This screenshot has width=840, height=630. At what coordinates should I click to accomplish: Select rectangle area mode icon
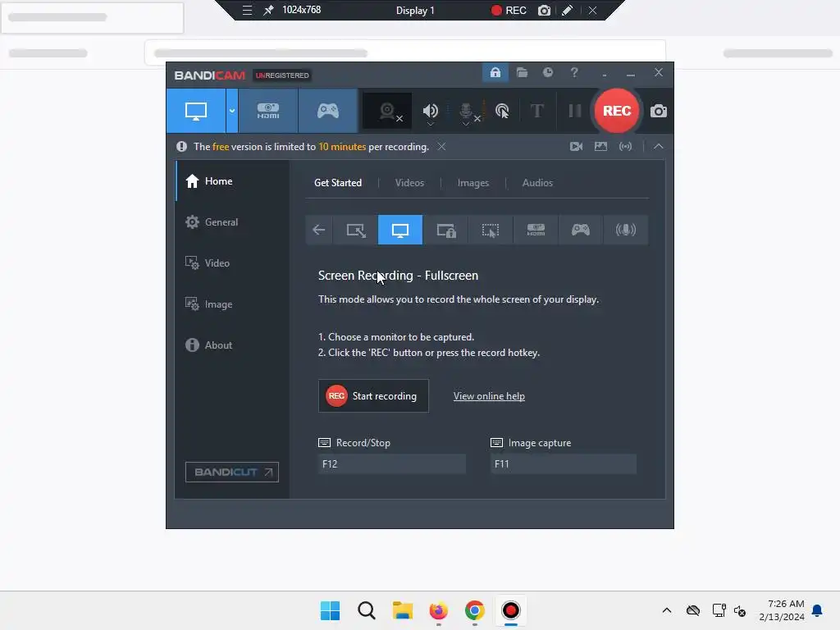tap(356, 230)
